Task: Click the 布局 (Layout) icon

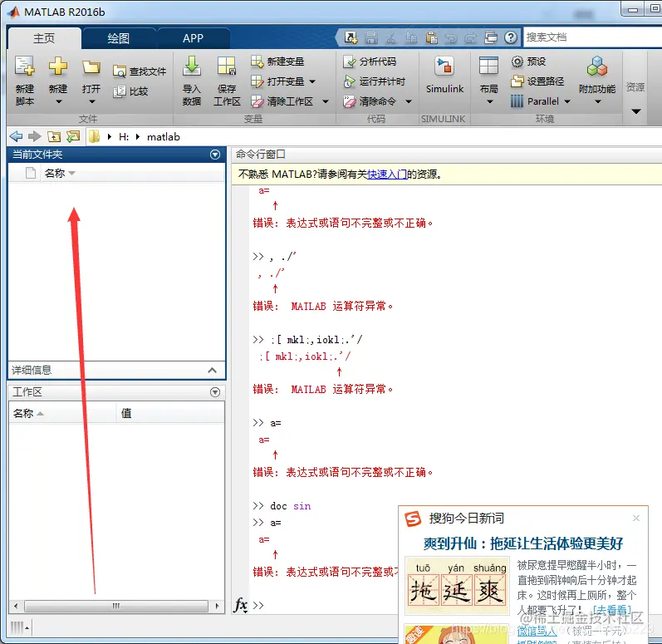Action: 489,66
